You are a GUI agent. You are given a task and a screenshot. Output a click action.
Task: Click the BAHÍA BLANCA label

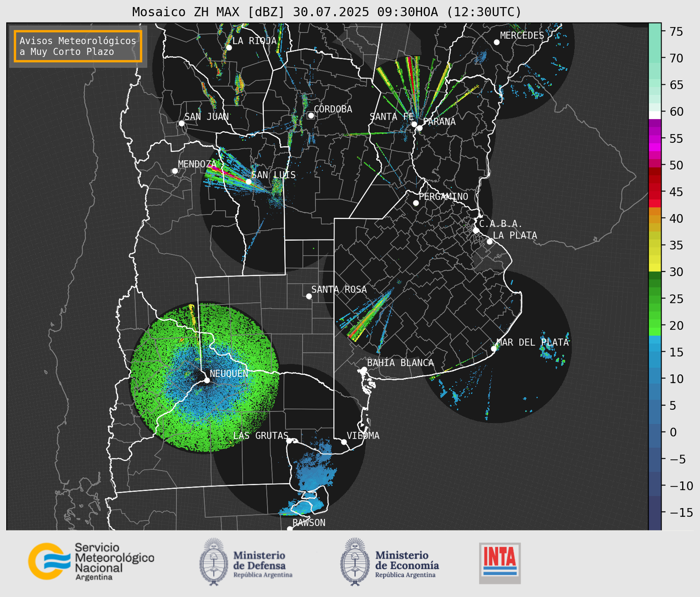(x=400, y=362)
